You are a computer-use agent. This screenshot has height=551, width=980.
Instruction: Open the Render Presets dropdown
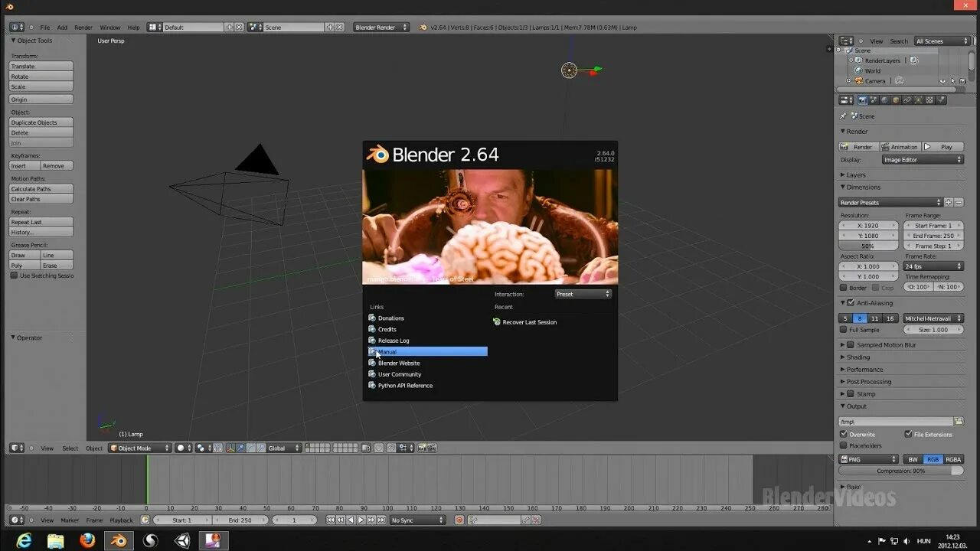click(890, 202)
